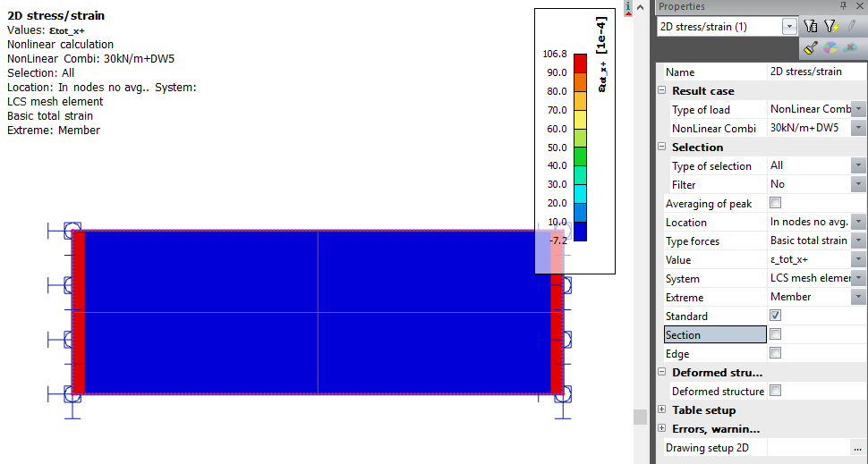Image resolution: width=868 pixels, height=464 pixels.
Task: Click the colored pie chart icon
Action: [830, 48]
